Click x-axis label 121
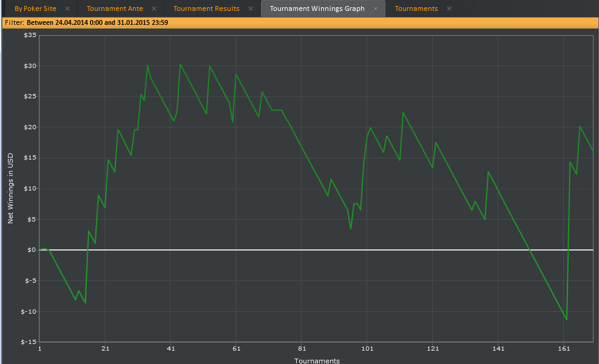 click(433, 348)
